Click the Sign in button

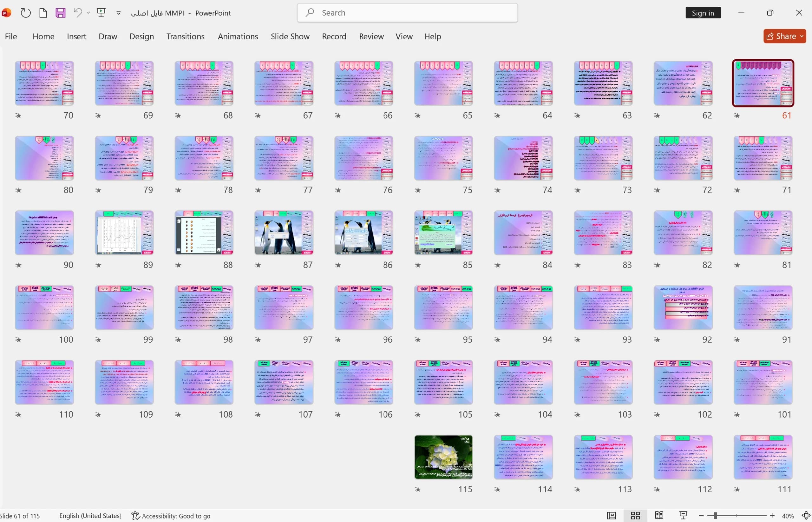pos(703,13)
